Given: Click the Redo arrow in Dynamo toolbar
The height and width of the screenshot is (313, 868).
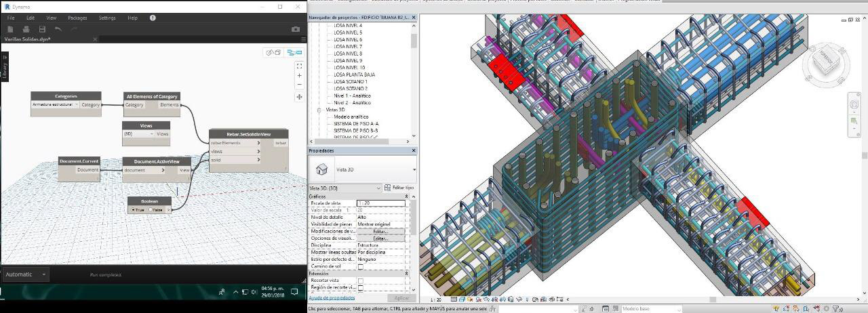Looking at the screenshot, I should (74, 29).
